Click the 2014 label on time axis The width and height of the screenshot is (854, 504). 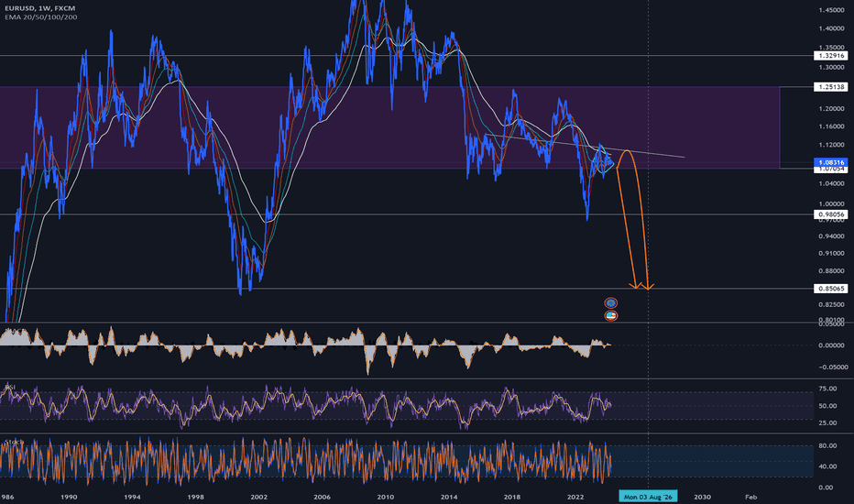(x=449, y=497)
